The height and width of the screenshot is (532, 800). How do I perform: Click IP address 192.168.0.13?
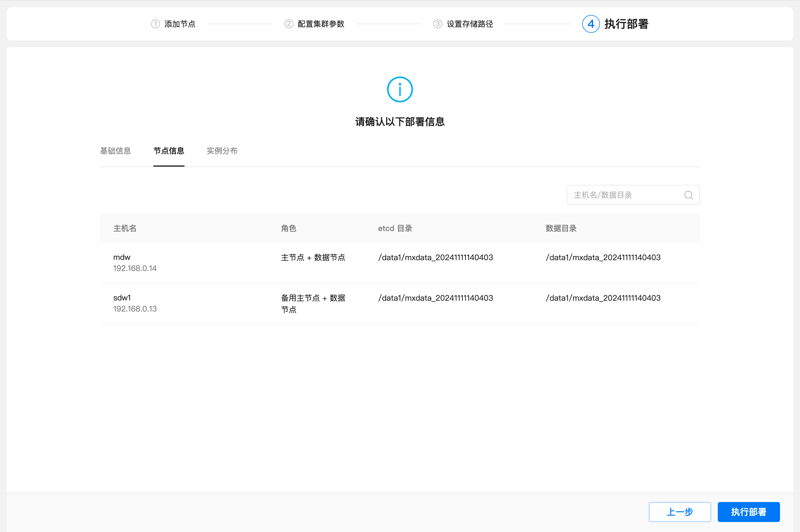(x=135, y=309)
